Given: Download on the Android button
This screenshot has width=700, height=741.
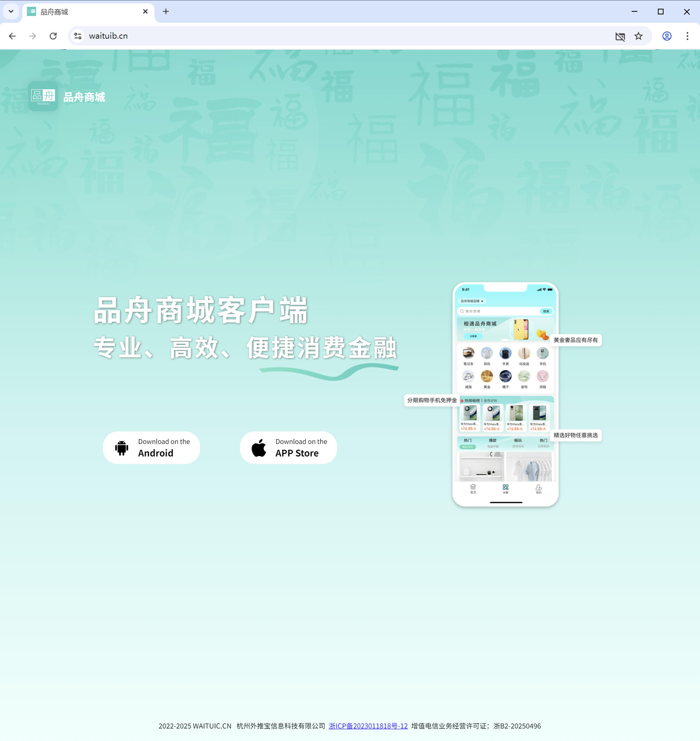Looking at the screenshot, I should pos(151,448).
